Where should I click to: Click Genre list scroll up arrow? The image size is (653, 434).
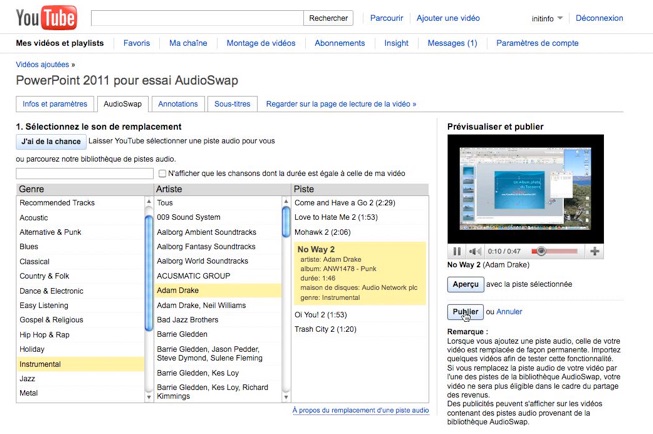pyautogui.click(x=149, y=202)
